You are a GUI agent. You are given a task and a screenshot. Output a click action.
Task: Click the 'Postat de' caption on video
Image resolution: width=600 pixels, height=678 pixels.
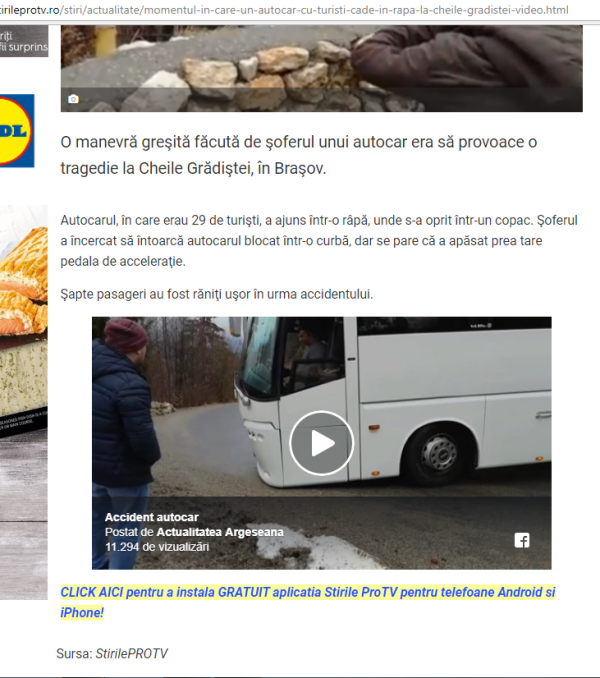click(x=129, y=532)
